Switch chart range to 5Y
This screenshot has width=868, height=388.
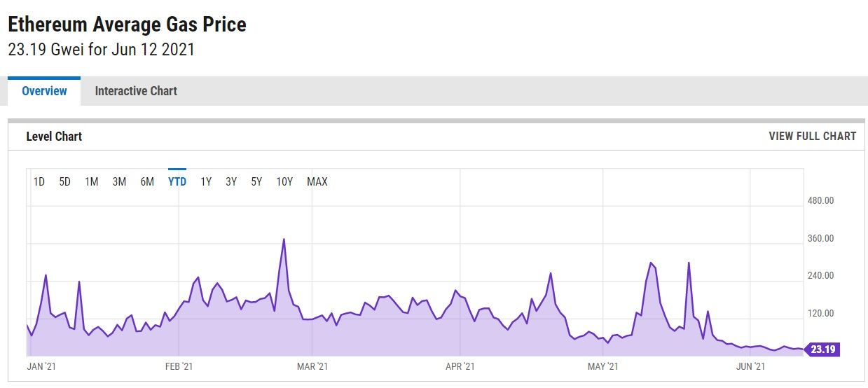pyautogui.click(x=256, y=181)
